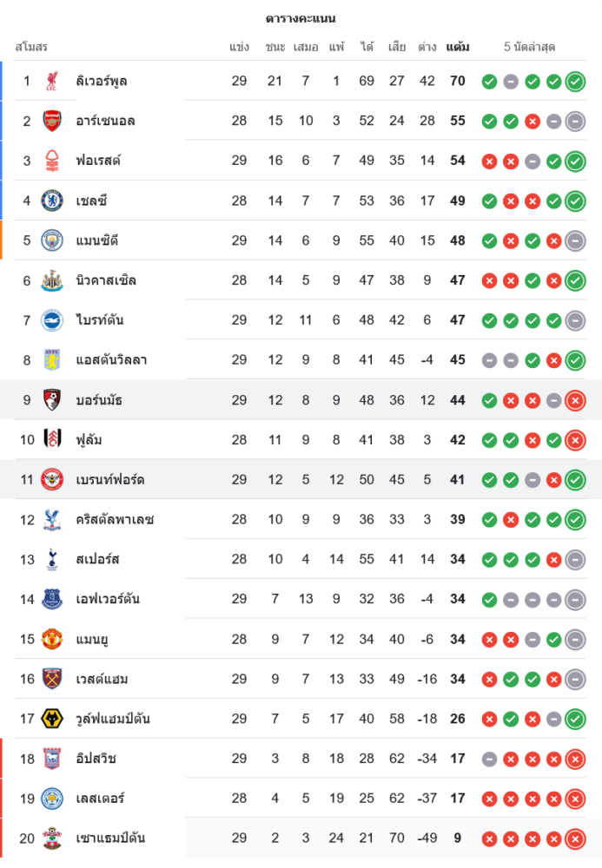602x868 pixels.
Task: Click the Crystal Palace eagle crest
Action: pyautogui.click(x=52, y=519)
